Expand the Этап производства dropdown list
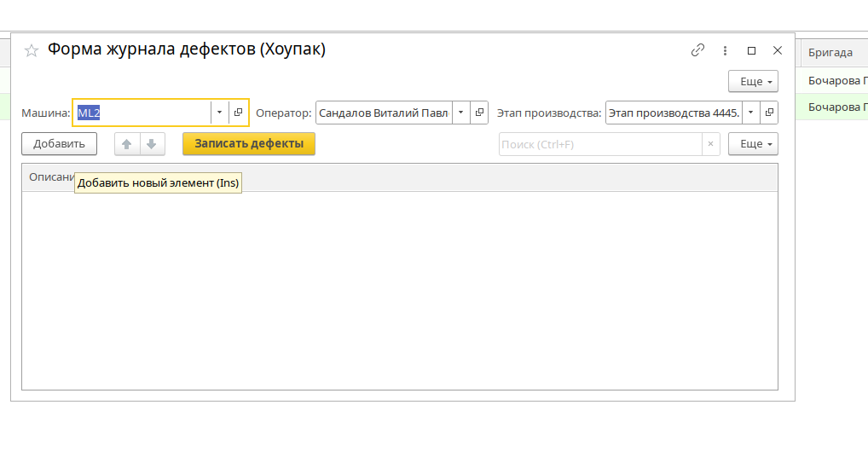 pos(750,113)
